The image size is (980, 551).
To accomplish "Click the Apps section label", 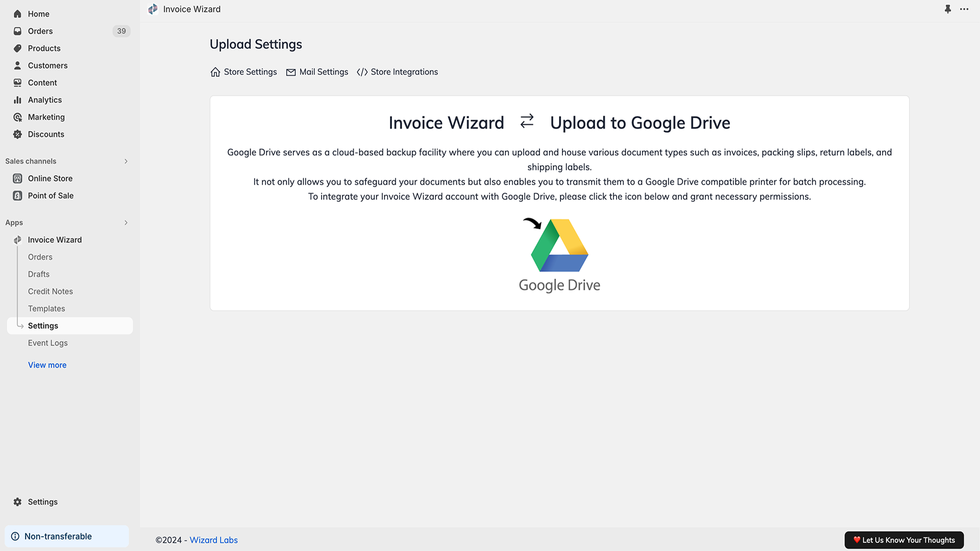I will [x=14, y=222].
